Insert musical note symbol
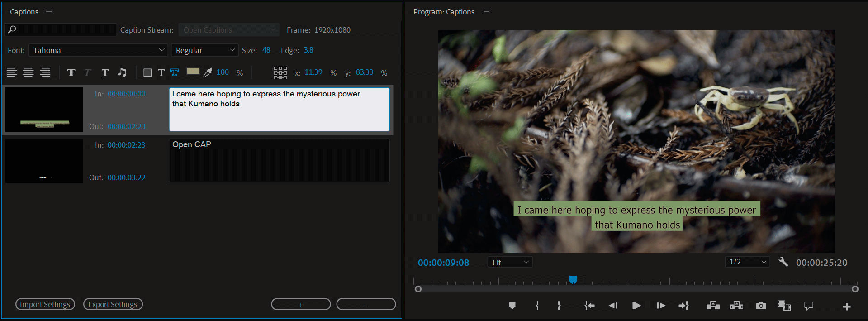The height and width of the screenshot is (321, 868). tap(122, 72)
